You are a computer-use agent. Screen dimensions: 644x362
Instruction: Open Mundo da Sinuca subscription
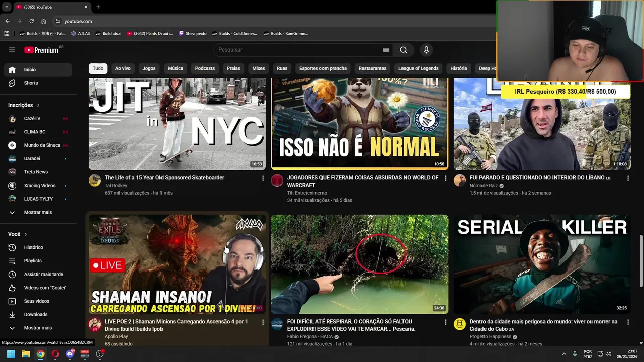[38, 145]
